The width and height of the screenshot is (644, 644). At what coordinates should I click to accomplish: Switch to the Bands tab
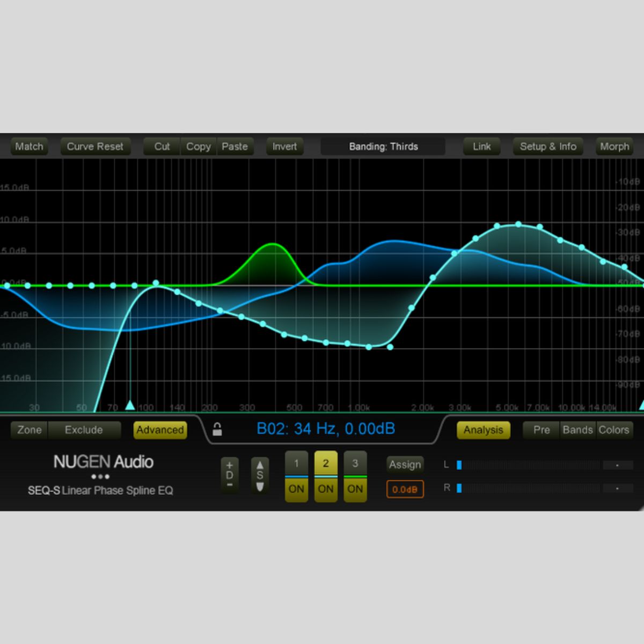tap(578, 429)
